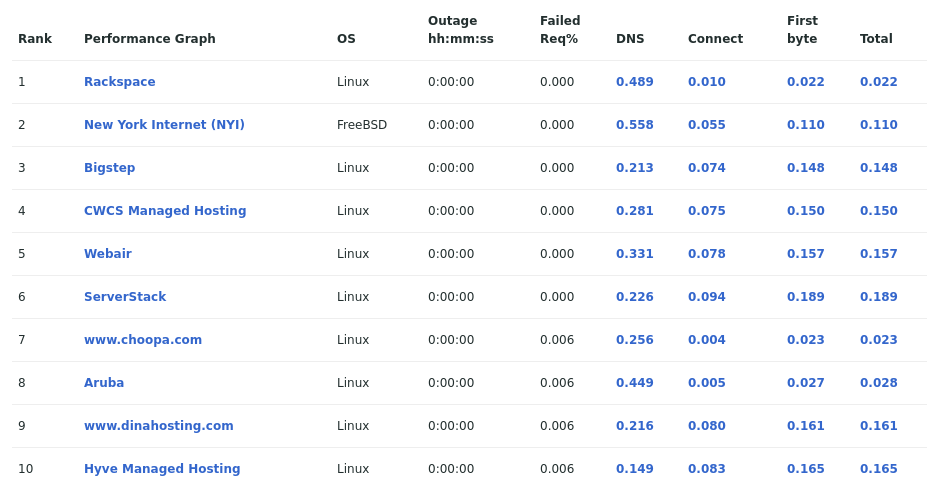This screenshot has width=939, height=490.
Task: Click Rackspace DNS value 0.489
Action: (x=635, y=81)
